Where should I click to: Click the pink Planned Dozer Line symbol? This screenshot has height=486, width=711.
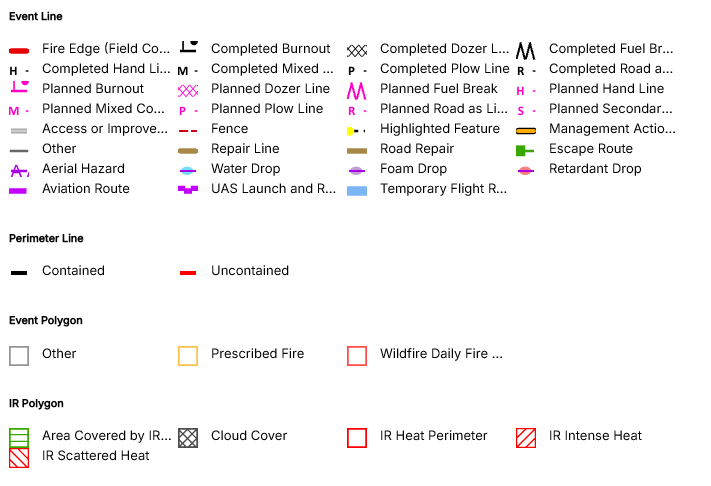point(188,89)
